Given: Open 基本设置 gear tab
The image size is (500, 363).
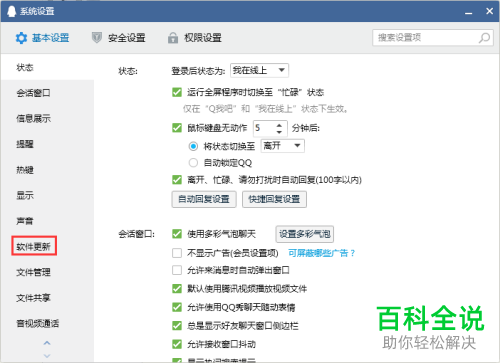Looking at the screenshot, I should coord(42,38).
